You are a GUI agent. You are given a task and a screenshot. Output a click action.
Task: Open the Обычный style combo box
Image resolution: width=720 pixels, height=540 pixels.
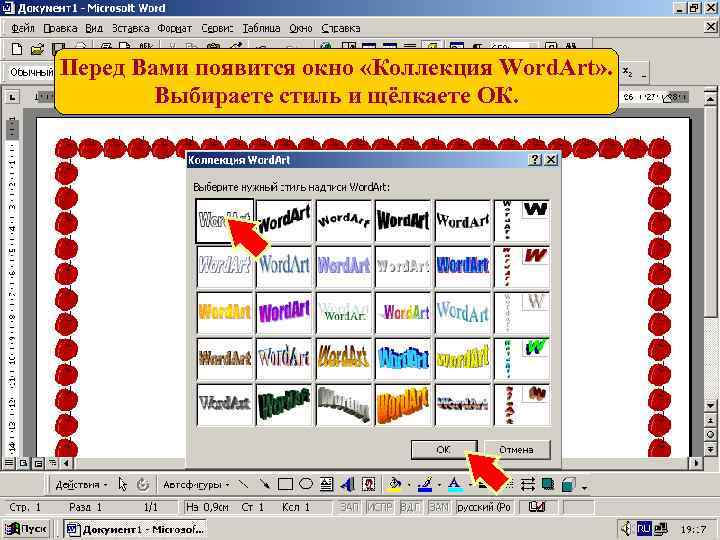[x=31, y=72]
